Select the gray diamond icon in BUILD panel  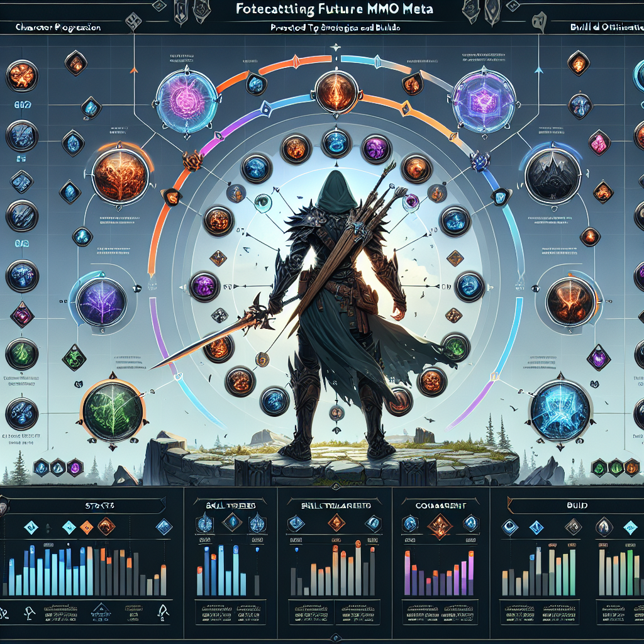coord(573,526)
